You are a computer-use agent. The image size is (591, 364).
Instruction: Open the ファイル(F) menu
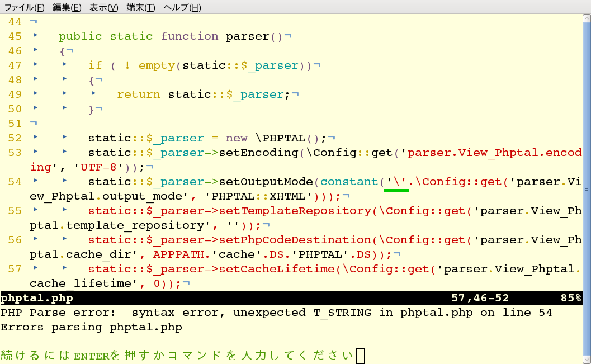24,7
